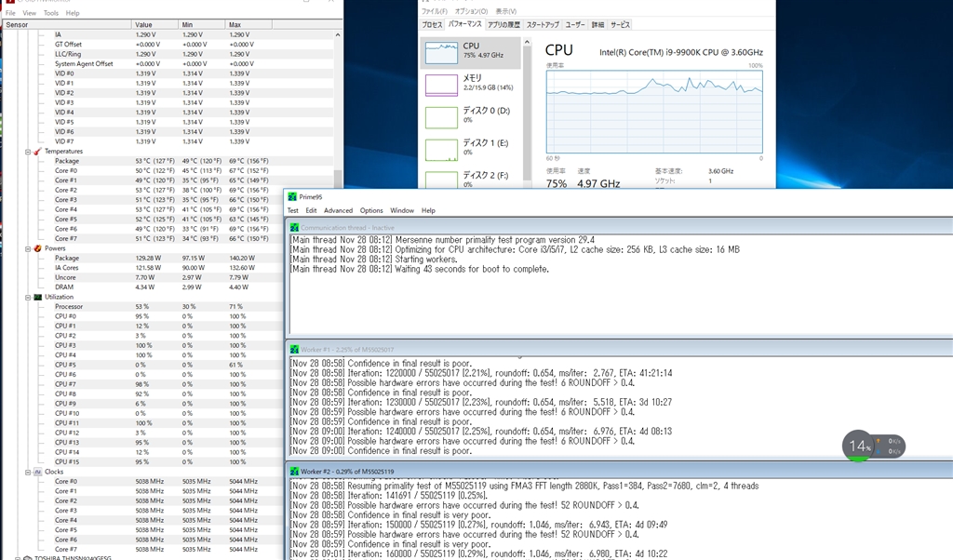The width and height of the screenshot is (953, 560).
Task: Switch to サービス tab
Action: [620, 25]
